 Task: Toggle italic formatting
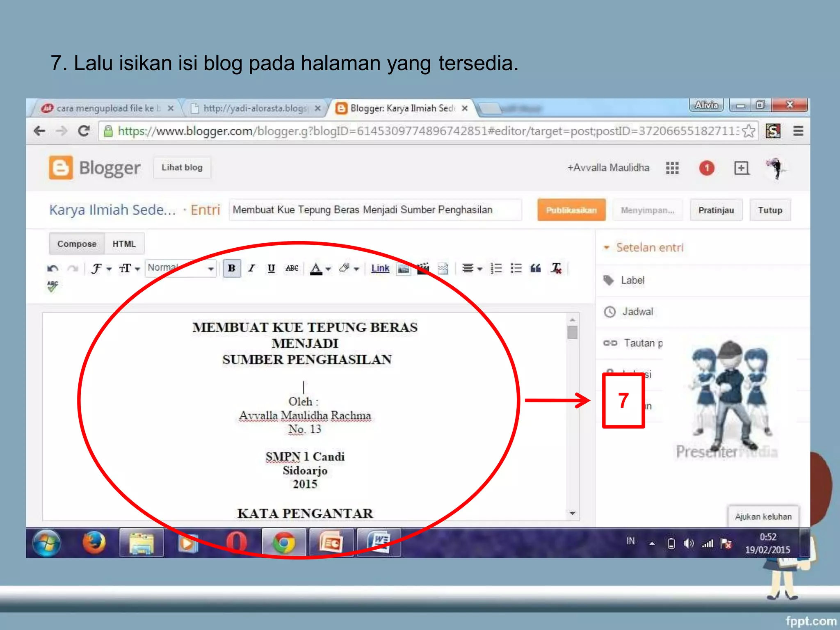pos(251,268)
